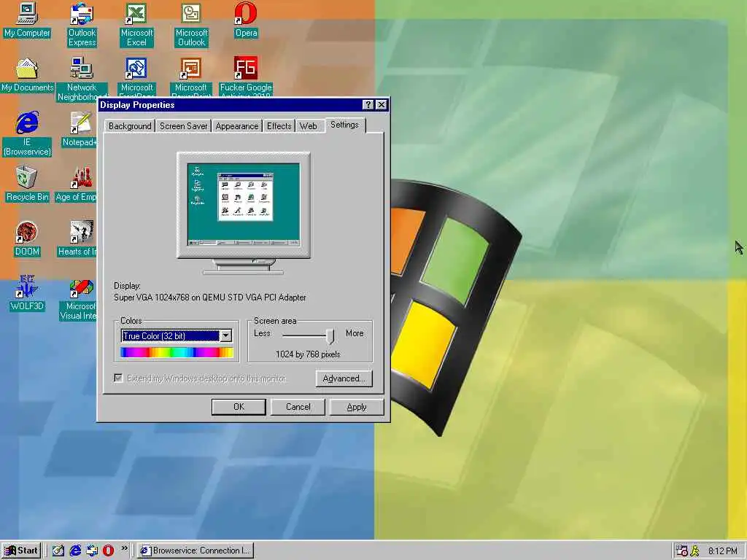Switch to the Web tab
The image size is (747, 560).
309,125
